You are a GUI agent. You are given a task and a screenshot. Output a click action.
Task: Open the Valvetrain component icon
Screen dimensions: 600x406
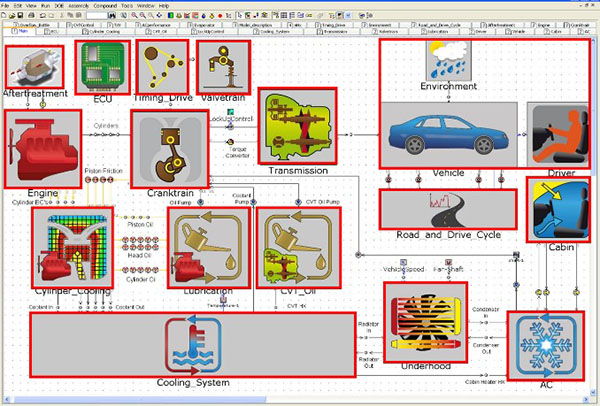click(223, 67)
